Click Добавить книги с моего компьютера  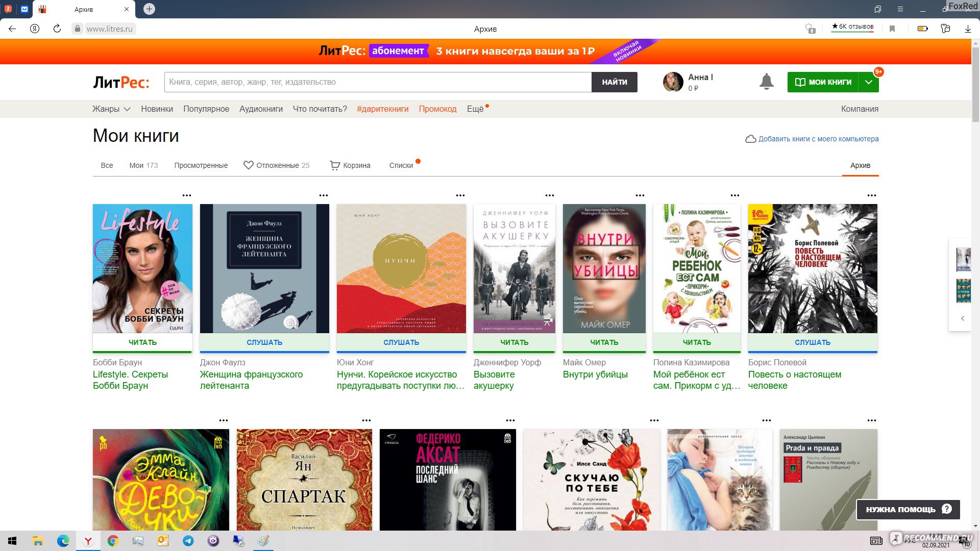click(812, 139)
